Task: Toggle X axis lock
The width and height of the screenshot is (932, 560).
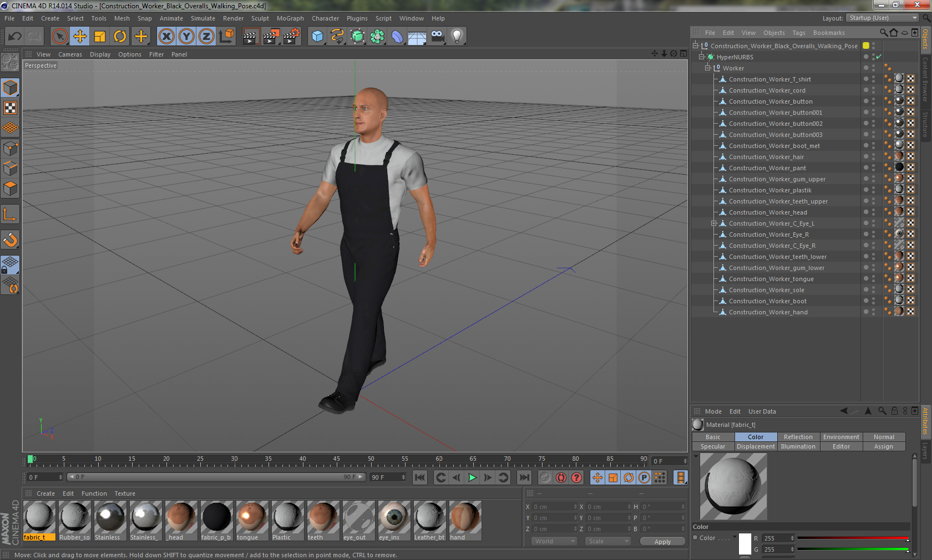Action: (x=166, y=37)
